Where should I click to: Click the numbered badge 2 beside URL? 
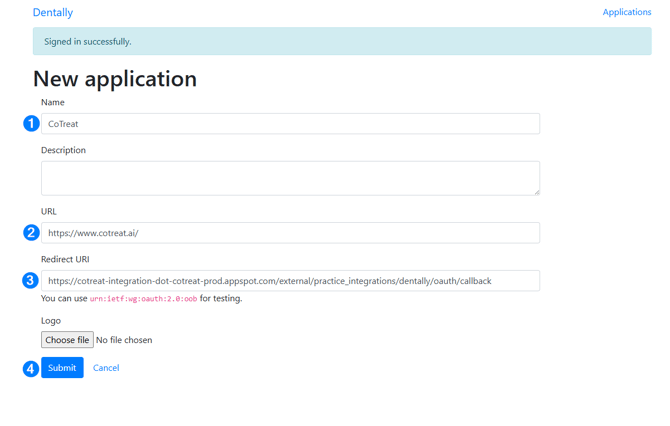click(x=31, y=232)
